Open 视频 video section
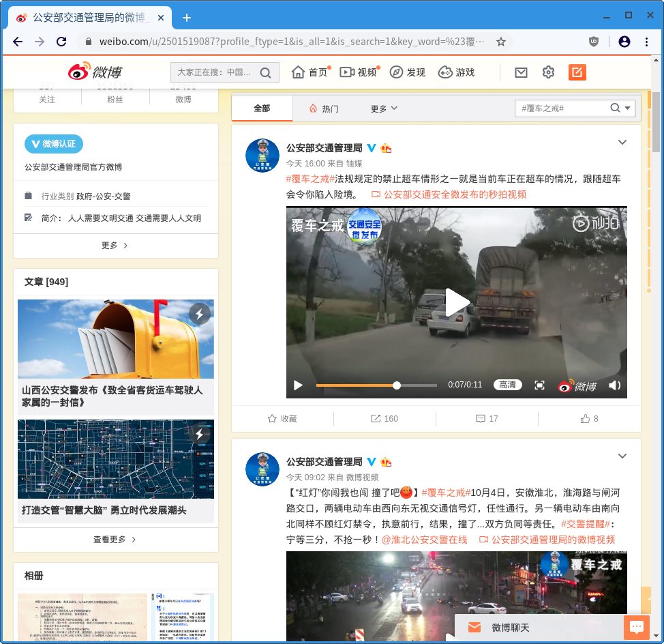The height and width of the screenshot is (644, 664). [359, 72]
